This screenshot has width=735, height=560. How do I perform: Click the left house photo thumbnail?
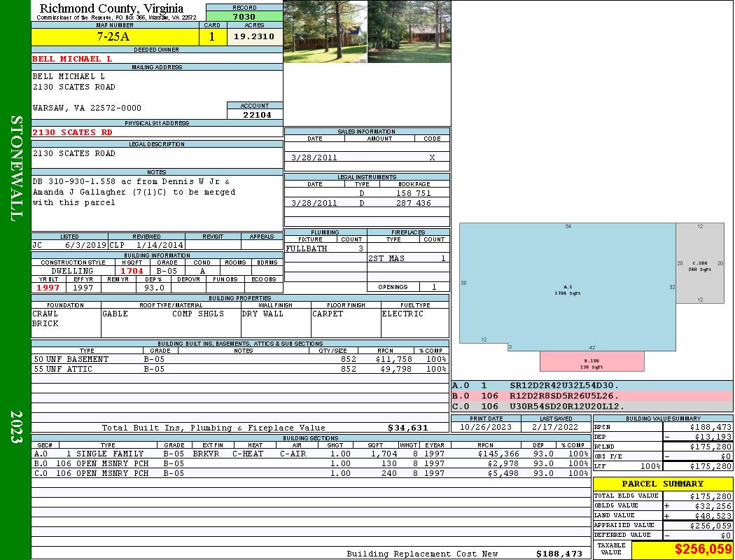[x=325, y=31]
